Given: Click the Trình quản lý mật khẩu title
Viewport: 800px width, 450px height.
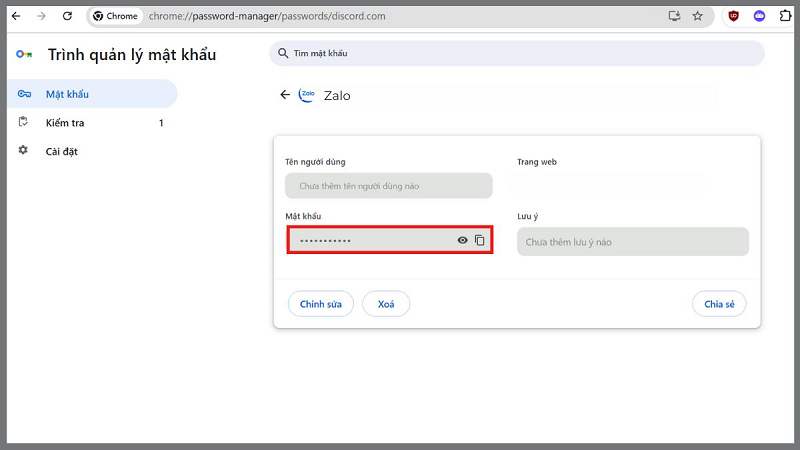Looking at the screenshot, I should tap(132, 55).
